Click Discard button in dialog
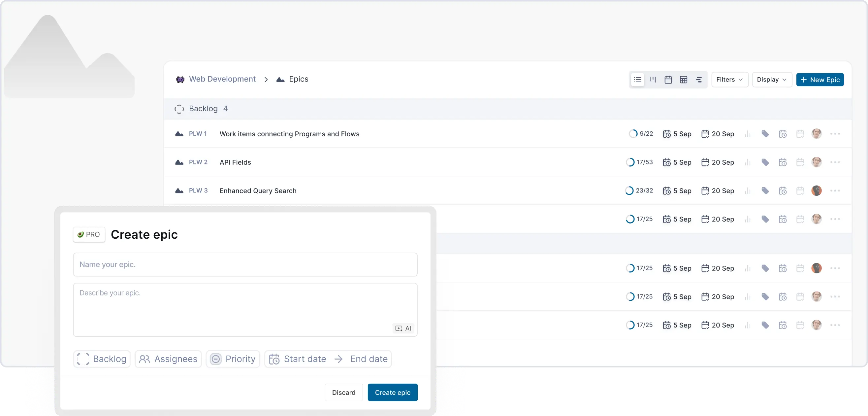This screenshot has width=868, height=416. tap(343, 393)
